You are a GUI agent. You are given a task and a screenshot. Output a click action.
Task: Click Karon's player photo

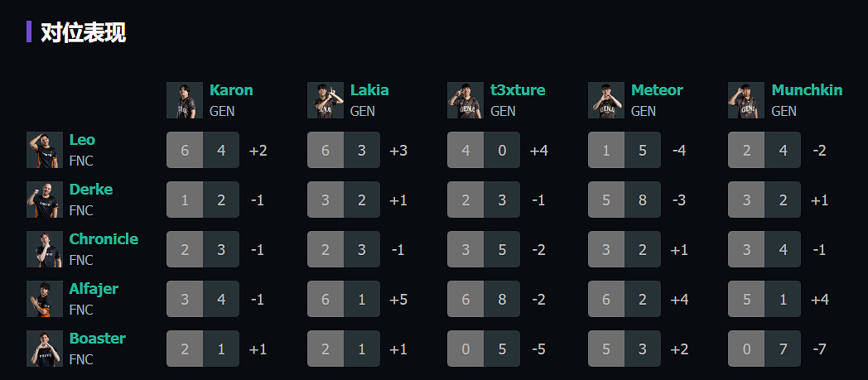[184, 100]
